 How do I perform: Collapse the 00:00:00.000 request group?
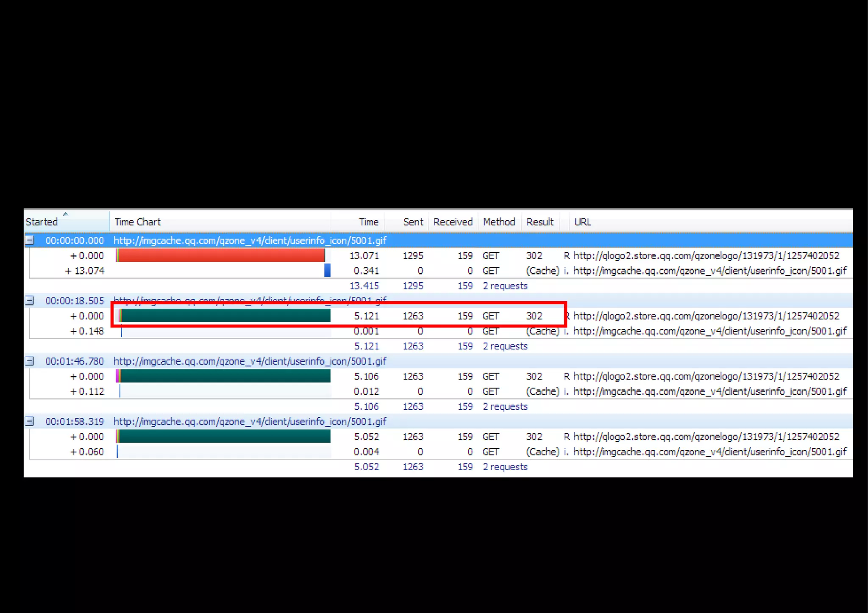[30, 240]
